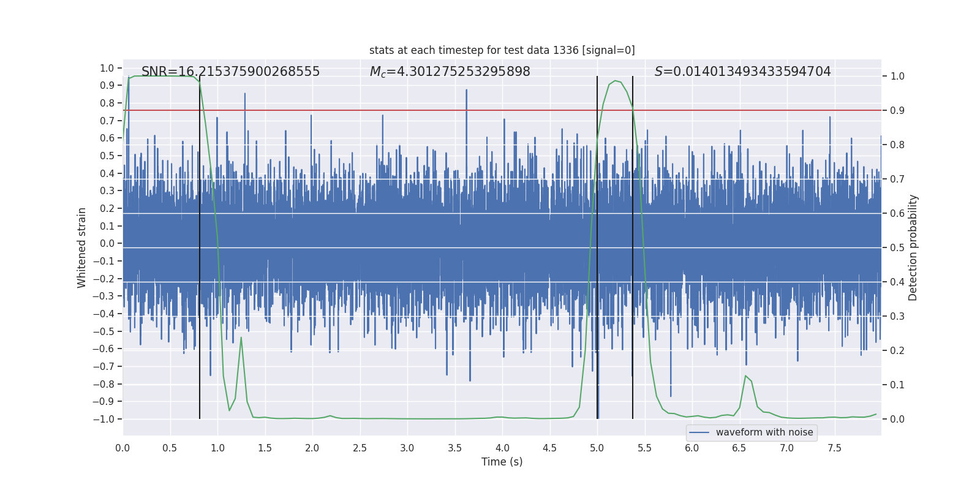Click the −0.7 tick on the Whitened strain axis
The height and width of the screenshot is (490, 980).
(x=104, y=367)
